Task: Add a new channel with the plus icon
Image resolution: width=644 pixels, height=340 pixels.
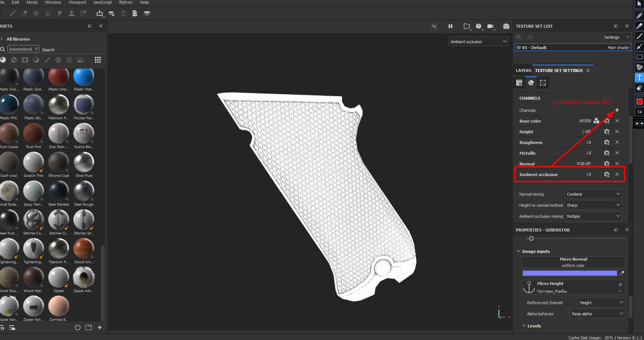Action: click(617, 110)
